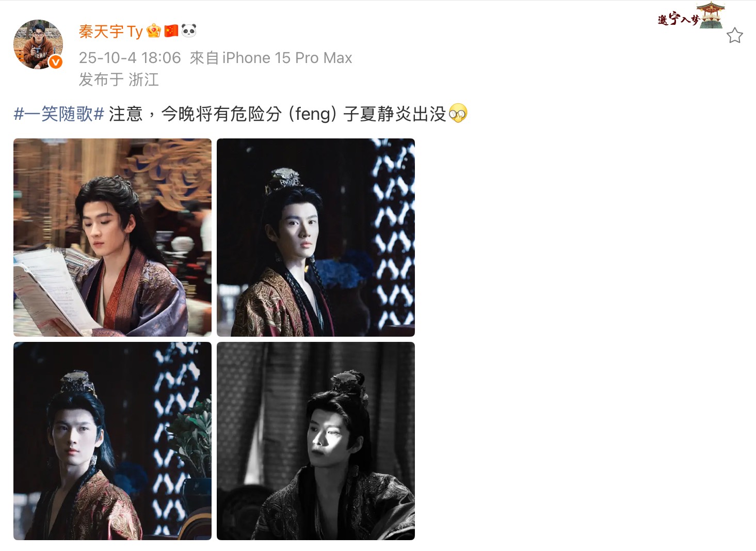Click the 邀宇入梦 pavilion badge icon
Viewport: 756px width, 551px height.
click(691, 16)
